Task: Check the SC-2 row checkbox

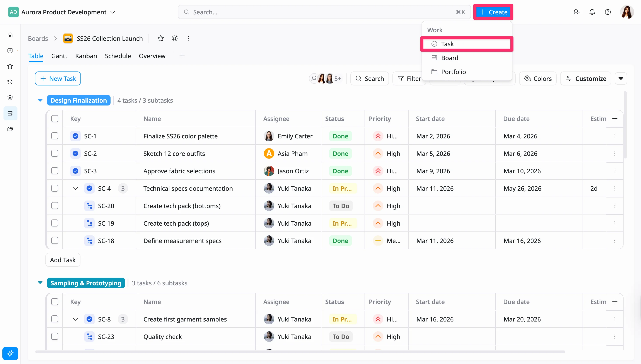Action: [55, 153]
